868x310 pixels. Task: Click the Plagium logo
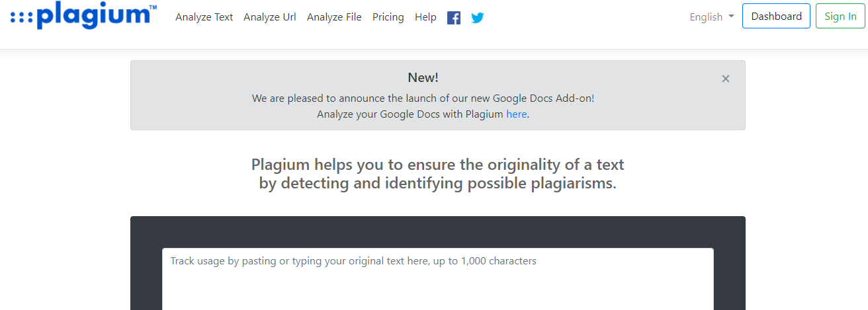83,15
